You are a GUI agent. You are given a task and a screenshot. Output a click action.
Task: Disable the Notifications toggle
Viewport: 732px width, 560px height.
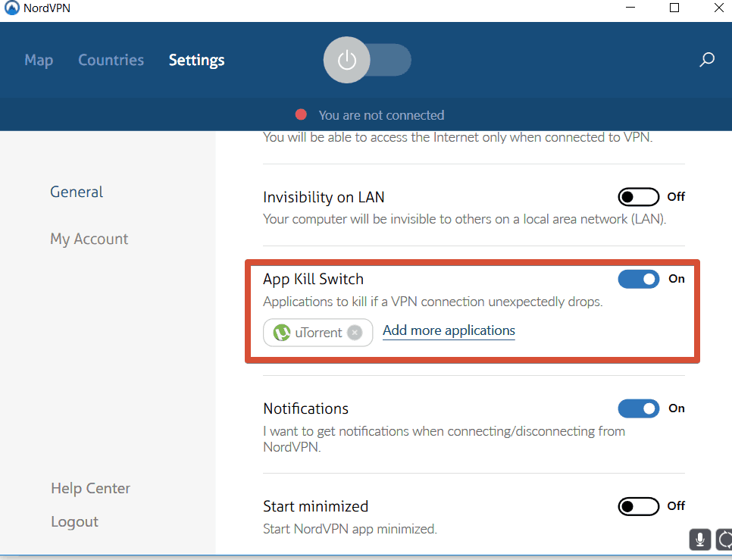point(638,408)
